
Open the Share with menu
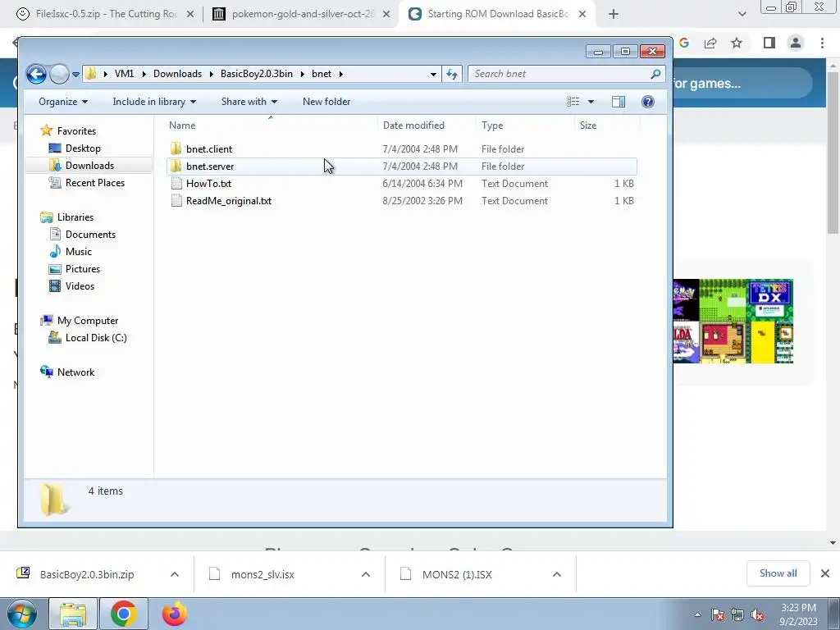(x=249, y=101)
